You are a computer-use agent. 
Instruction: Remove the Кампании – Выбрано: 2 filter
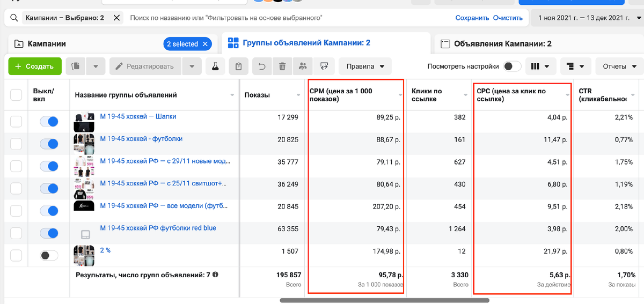(x=116, y=18)
